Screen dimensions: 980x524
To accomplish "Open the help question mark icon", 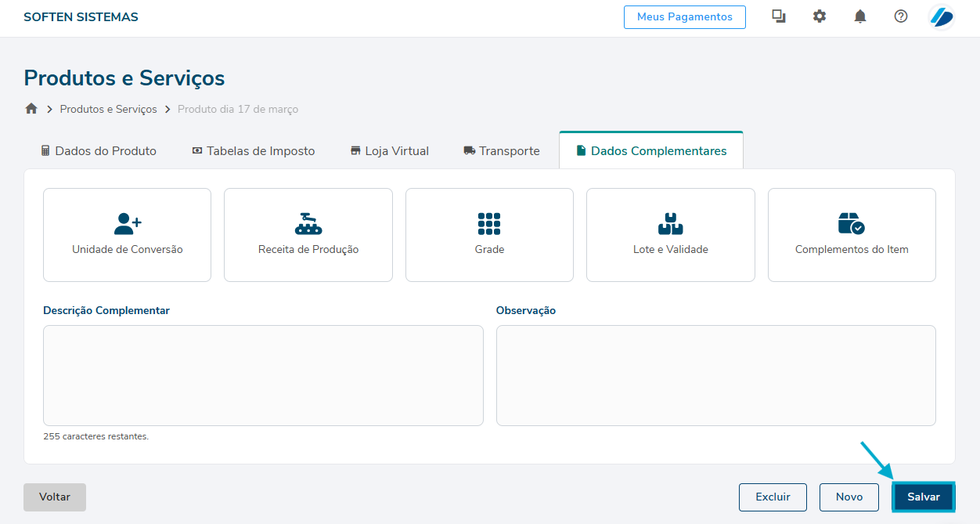I will tap(901, 16).
